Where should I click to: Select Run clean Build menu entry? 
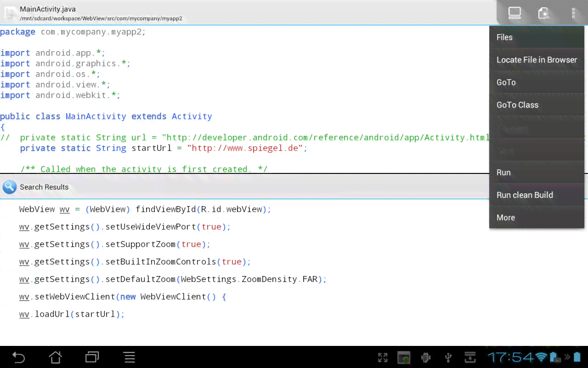537,195
